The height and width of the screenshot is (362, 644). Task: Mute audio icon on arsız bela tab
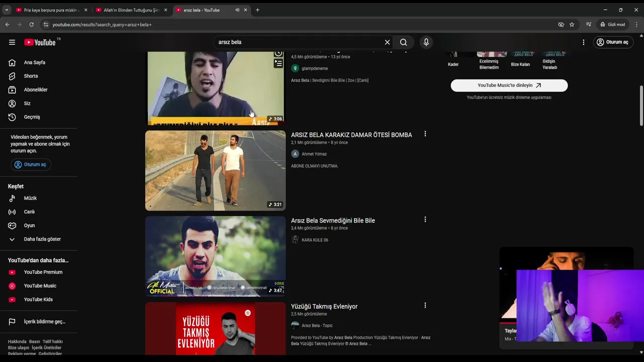pos(237,10)
